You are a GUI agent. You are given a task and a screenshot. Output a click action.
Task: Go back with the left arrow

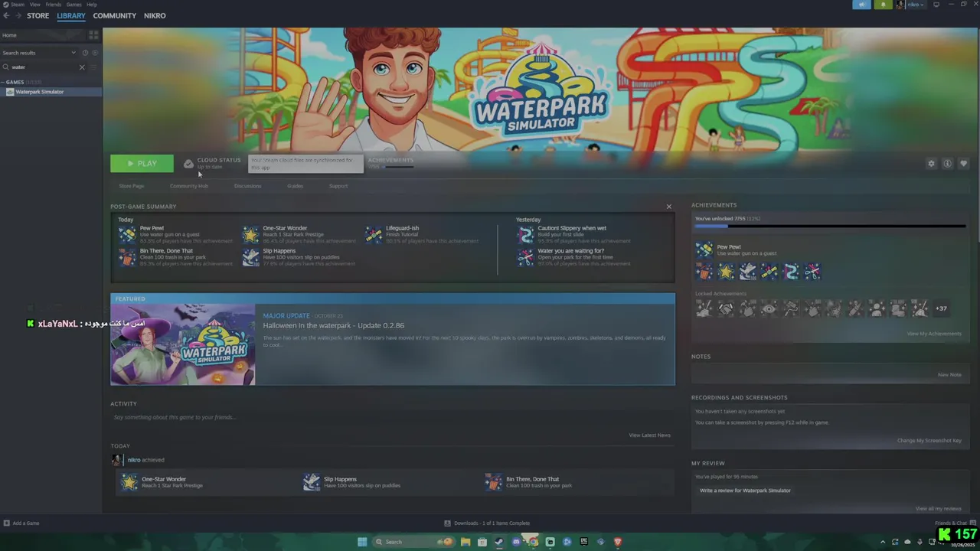tap(6, 15)
